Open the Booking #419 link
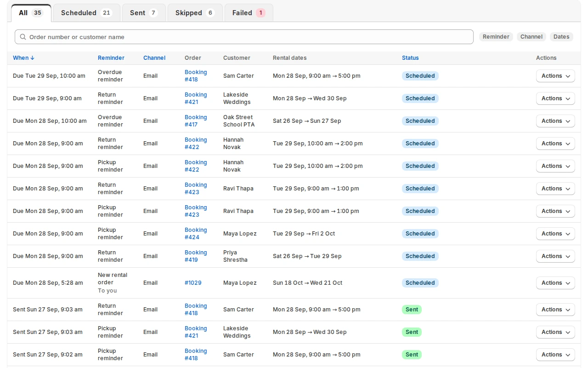588x368 pixels. [x=196, y=256]
